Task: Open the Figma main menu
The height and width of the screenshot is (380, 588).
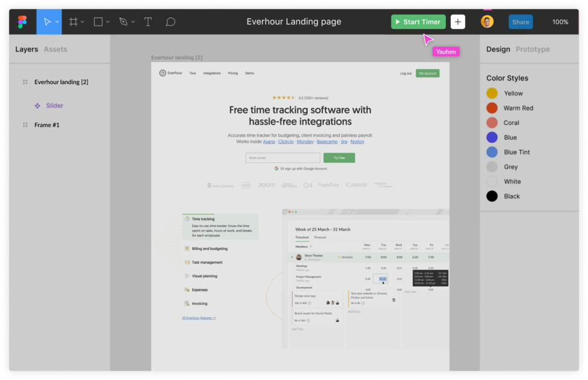Action: [x=22, y=21]
